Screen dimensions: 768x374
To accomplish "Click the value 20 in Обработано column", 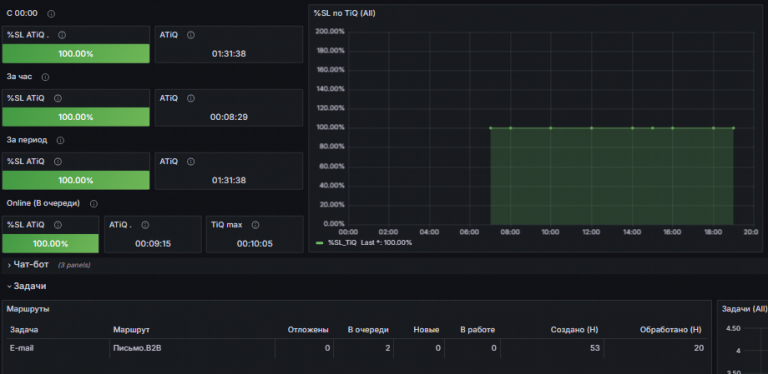I will pos(699,349).
